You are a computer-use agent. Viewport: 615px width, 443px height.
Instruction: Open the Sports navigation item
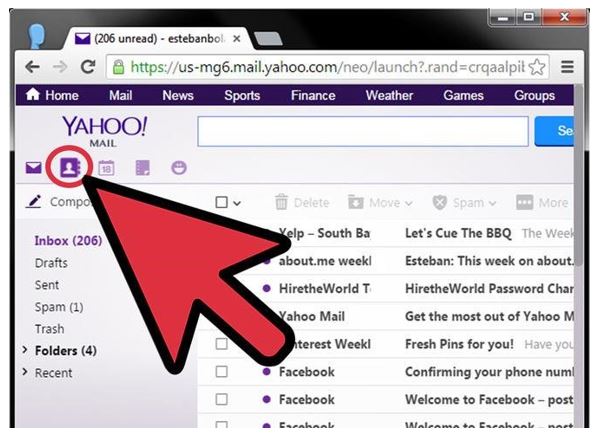(x=242, y=95)
